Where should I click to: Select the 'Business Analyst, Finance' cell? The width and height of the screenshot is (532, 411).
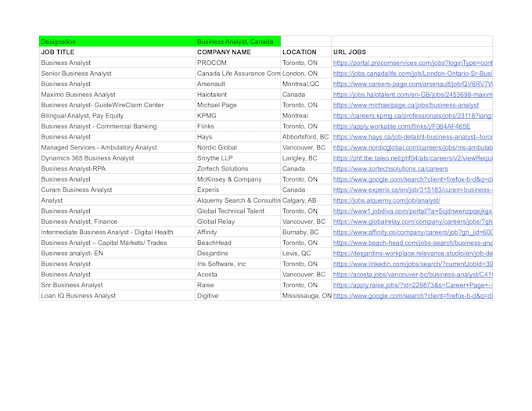[x=117, y=222]
